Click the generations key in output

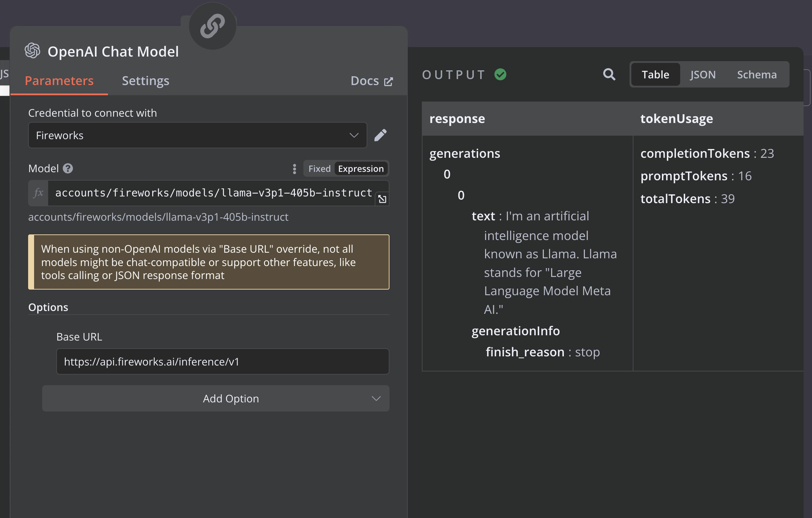(465, 154)
